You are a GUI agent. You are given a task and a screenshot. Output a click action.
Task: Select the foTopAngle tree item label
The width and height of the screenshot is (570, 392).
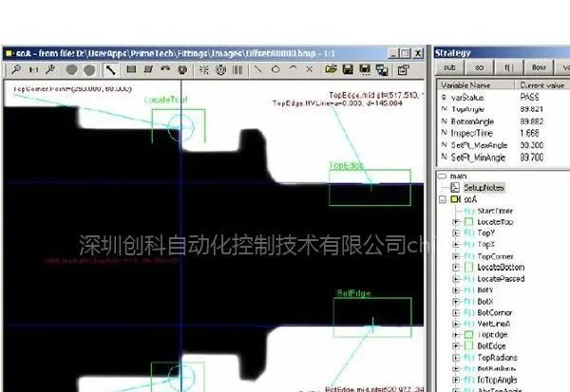click(x=497, y=380)
